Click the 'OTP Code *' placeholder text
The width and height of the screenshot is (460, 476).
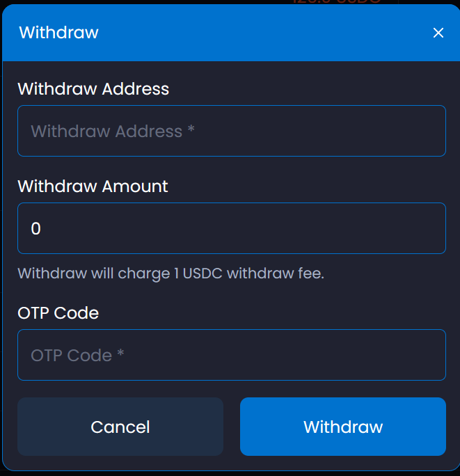click(x=77, y=355)
